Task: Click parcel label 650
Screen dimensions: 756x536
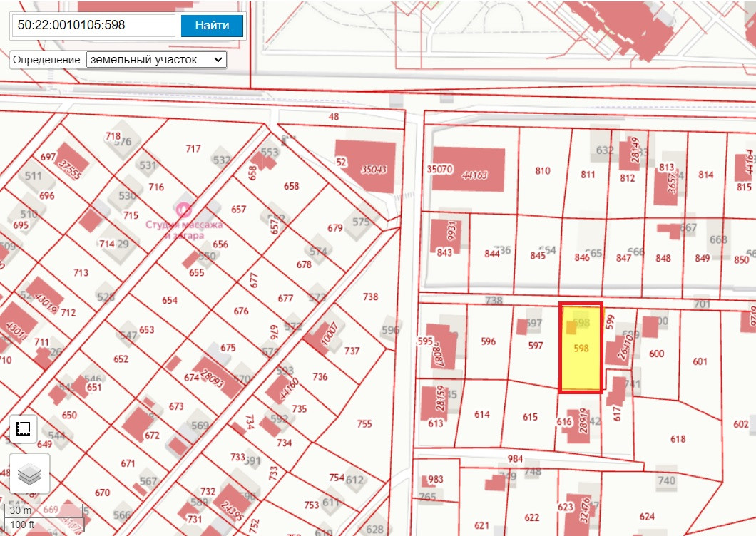Action: click(69, 415)
